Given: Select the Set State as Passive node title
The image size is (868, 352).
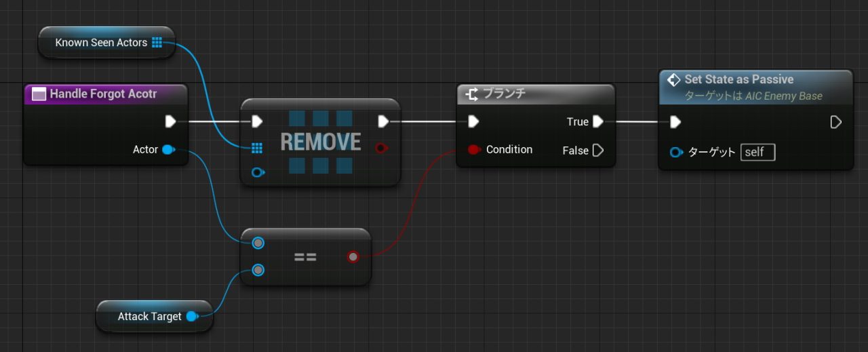Looking at the screenshot, I should pos(739,79).
